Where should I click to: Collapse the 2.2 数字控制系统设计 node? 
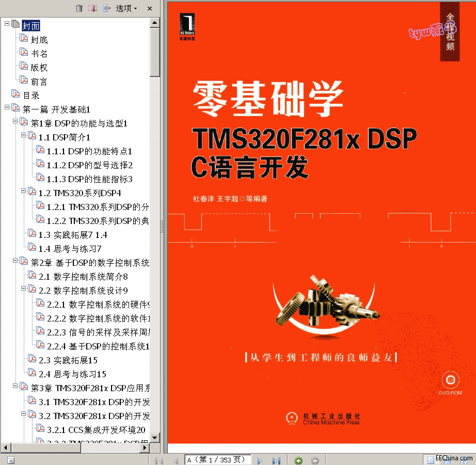point(23,288)
